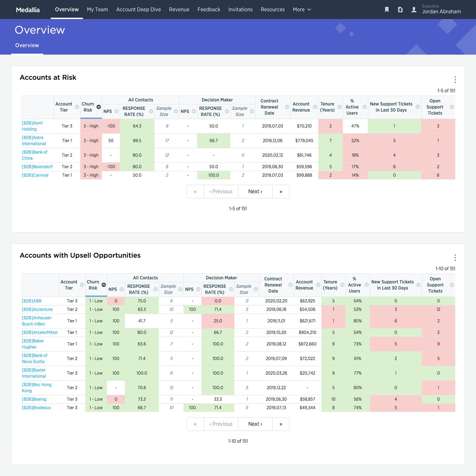Open Account Revenue dropdown in Upsell table

tap(318, 285)
